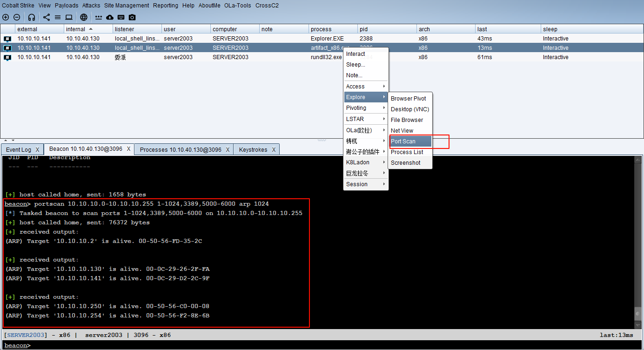The height and width of the screenshot is (350, 644).
Task: Choose Interact in context menu
Action: pos(366,54)
